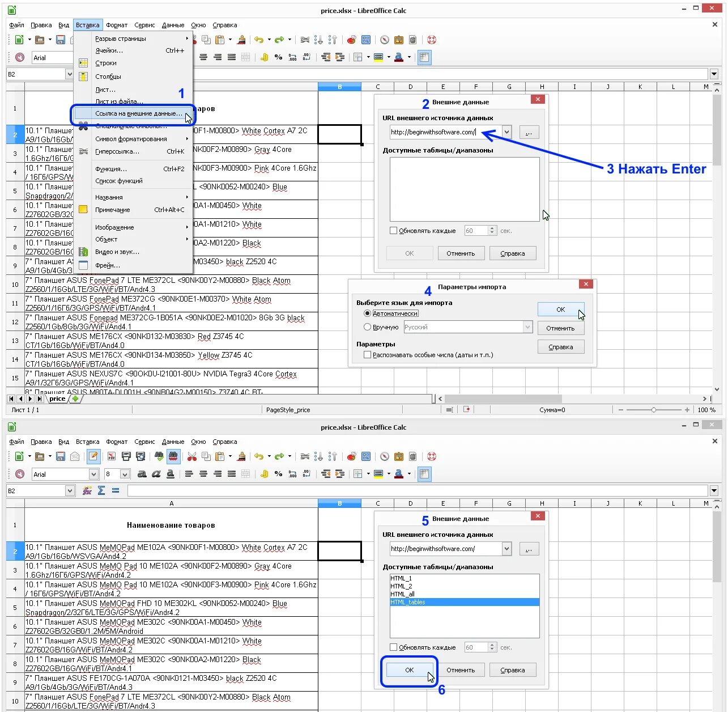Open Borders dropdown arrow in lower window
Image resolution: width=728 pixels, height=712 pixels.
click(368, 474)
